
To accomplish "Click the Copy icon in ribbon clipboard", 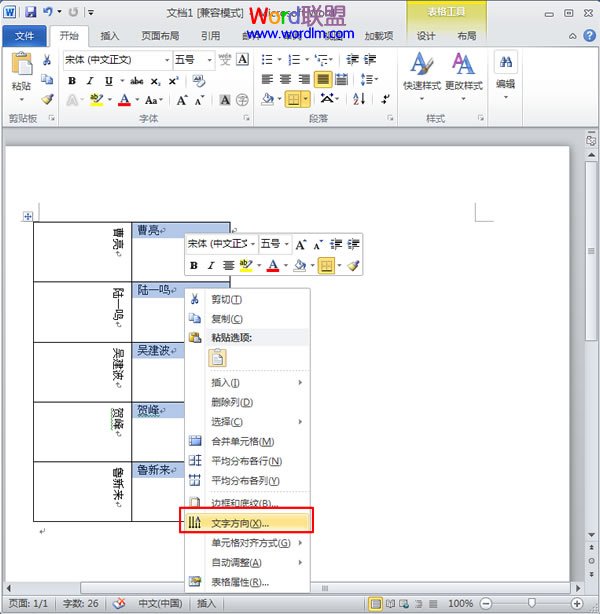I will pos(47,79).
